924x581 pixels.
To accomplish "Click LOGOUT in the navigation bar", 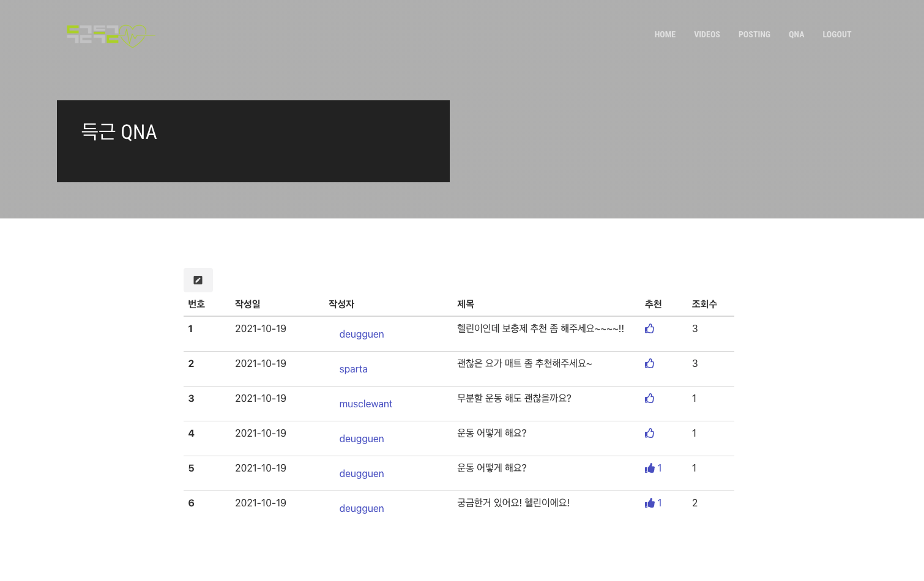I will [x=836, y=34].
